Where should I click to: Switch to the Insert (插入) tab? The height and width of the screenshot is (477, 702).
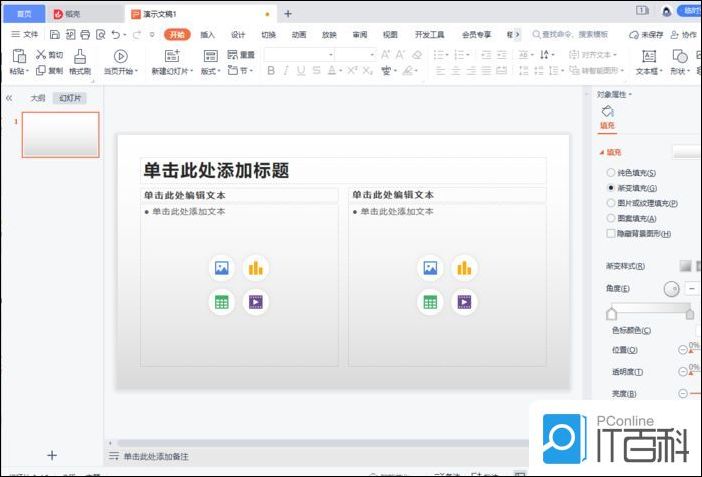pos(207,34)
